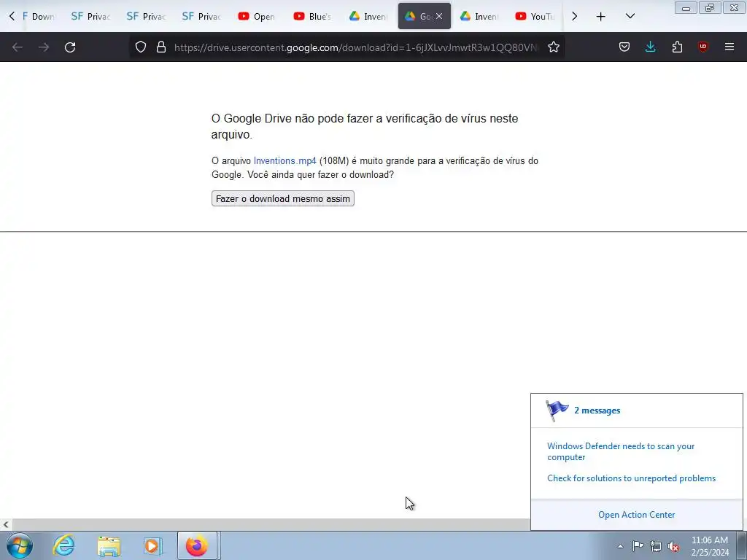The height and width of the screenshot is (560, 747).
Task: Close the active Google Drive tab
Action: pyautogui.click(x=439, y=16)
